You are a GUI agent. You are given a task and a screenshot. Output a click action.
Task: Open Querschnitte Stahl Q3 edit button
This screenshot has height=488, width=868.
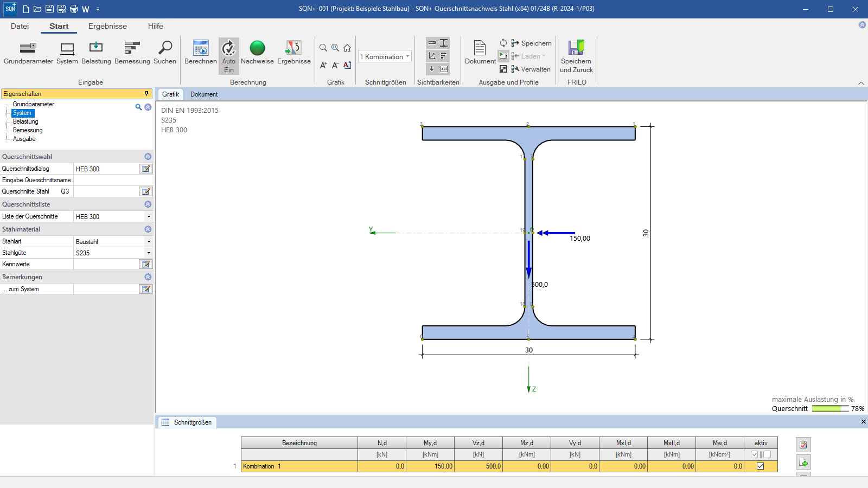click(146, 191)
